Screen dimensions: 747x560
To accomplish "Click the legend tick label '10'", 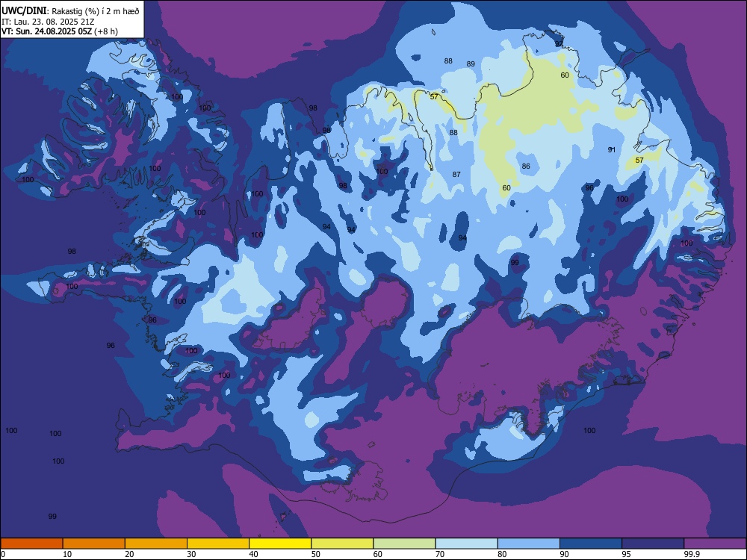I will 67,554.
